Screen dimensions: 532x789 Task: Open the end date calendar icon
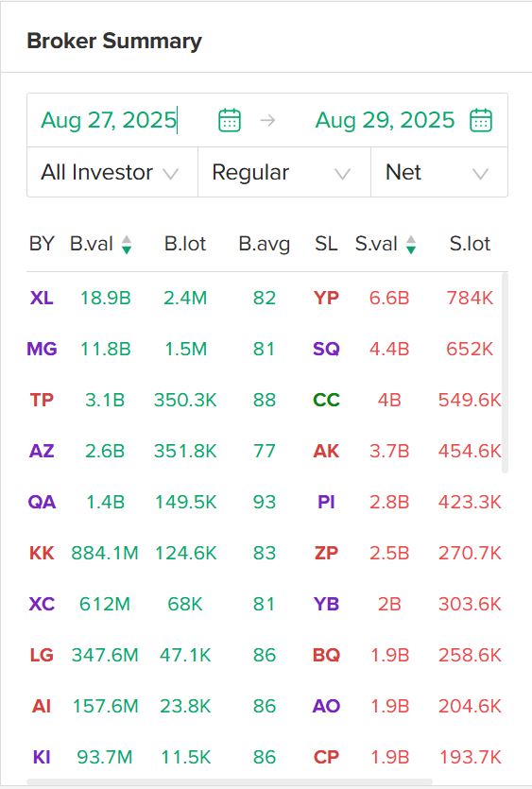click(x=481, y=120)
